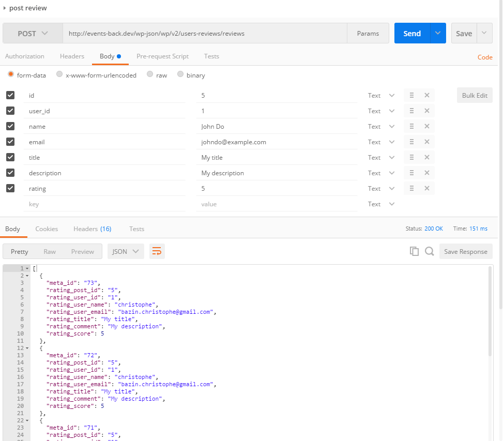Image resolution: width=504 pixels, height=441 pixels.
Task: Open the Send button dropdown arrow
Action: point(438,33)
